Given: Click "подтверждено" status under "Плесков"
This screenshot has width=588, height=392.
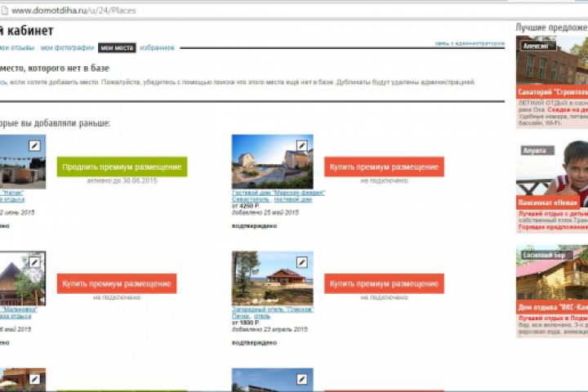Looking at the screenshot, I should [254, 342].
